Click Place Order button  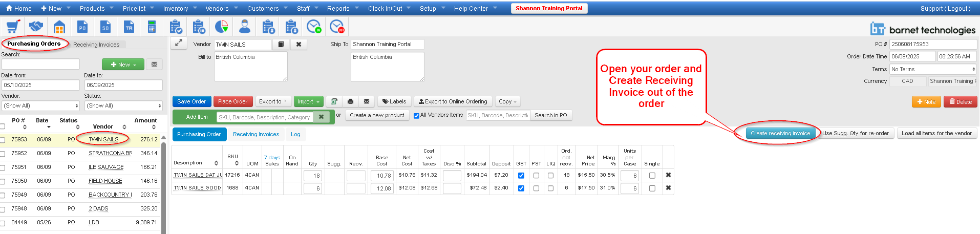pos(232,101)
